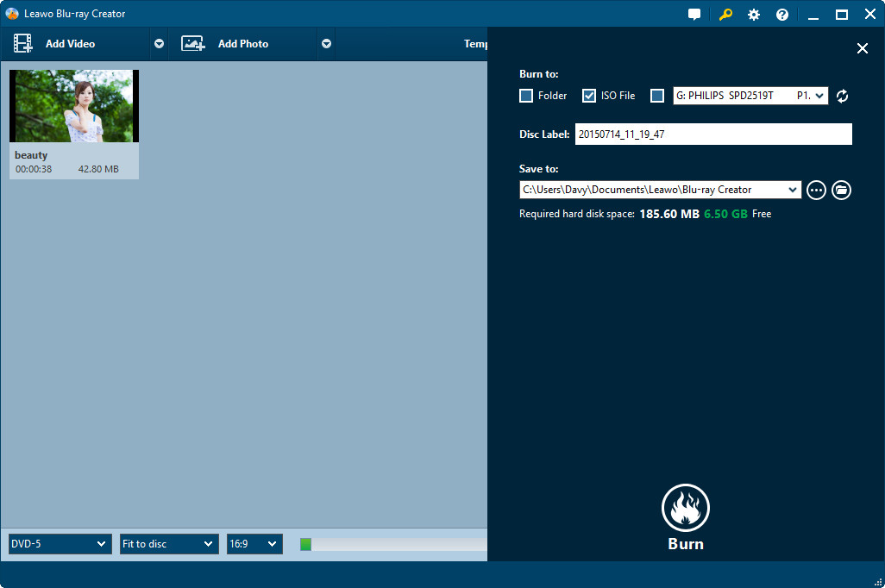This screenshot has height=588, width=885.
Task: Open the PHILIPS SPD2519T drive dropdown
Action: pos(750,96)
